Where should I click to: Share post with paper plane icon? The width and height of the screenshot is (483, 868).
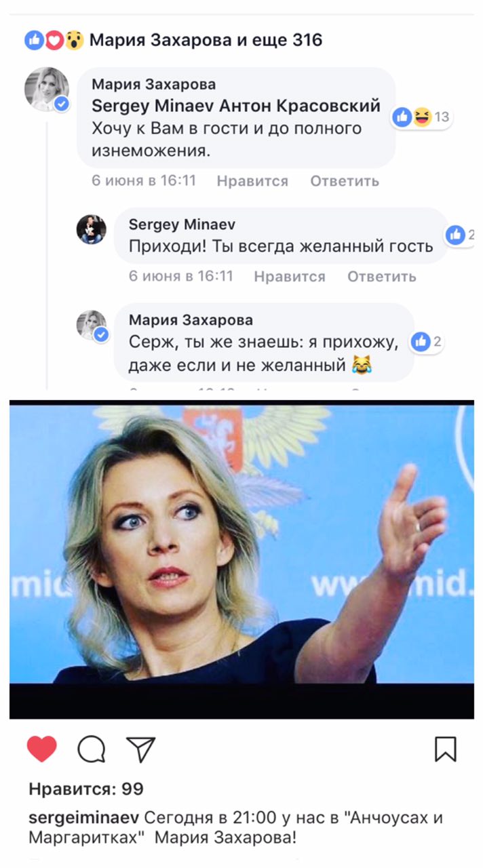[x=141, y=749]
